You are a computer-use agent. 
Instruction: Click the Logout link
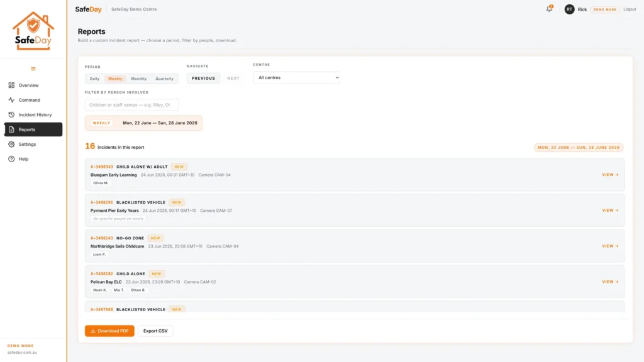click(x=629, y=9)
